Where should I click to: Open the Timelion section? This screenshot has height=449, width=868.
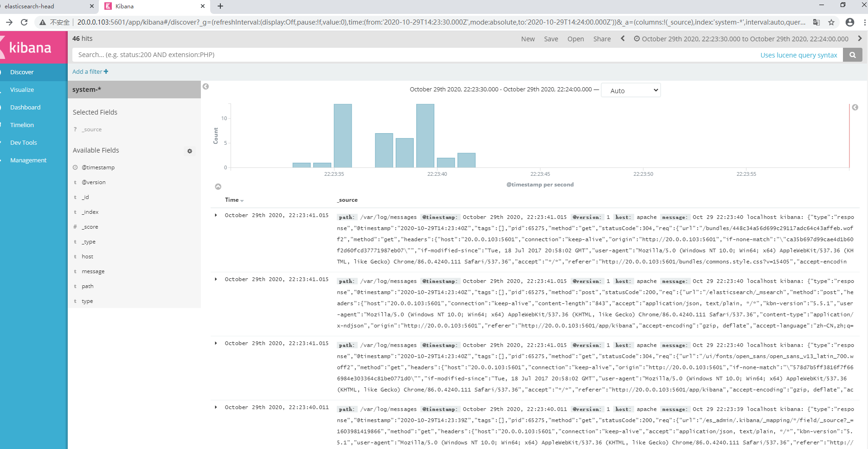point(22,125)
